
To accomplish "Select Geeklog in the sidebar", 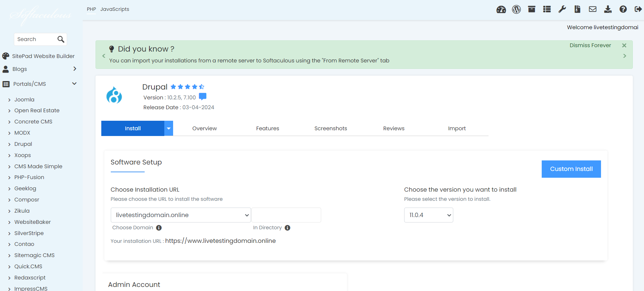I will click(x=25, y=189).
